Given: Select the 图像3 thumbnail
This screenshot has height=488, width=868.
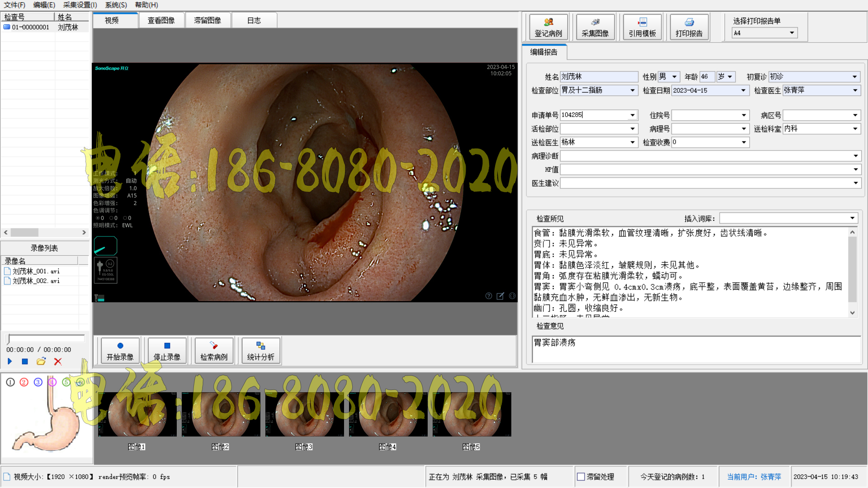Looking at the screenshot, I should (x=304, y=414).
